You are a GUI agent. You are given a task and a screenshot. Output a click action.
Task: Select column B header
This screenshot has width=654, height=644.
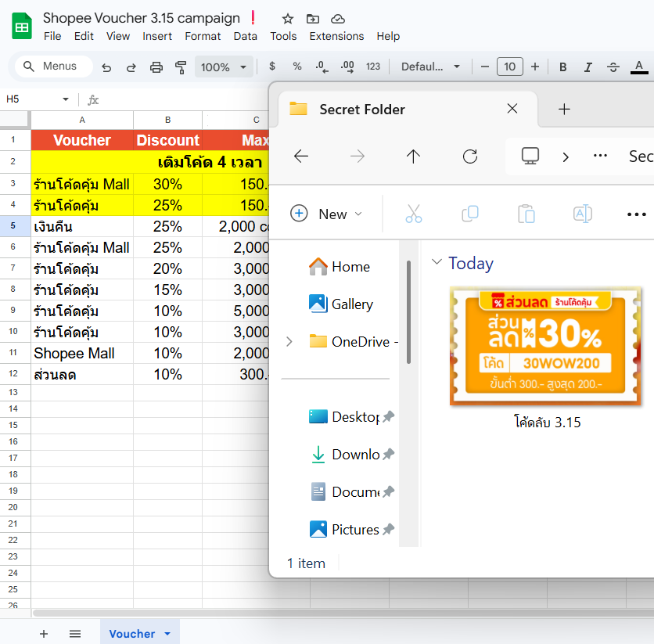(x=167, y=121)
